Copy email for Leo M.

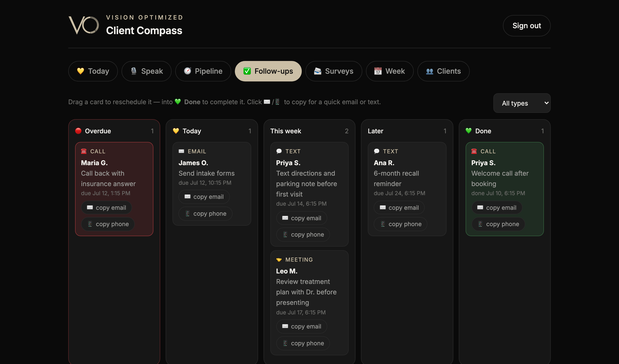tap(301, 326)
